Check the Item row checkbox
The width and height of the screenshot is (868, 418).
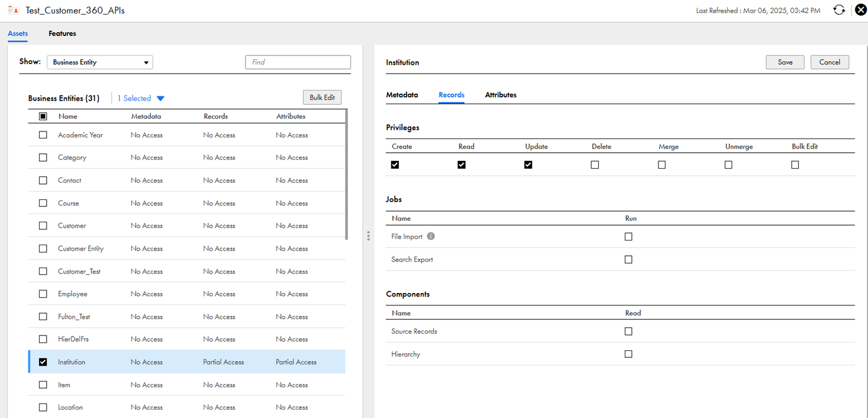[43, 385]
